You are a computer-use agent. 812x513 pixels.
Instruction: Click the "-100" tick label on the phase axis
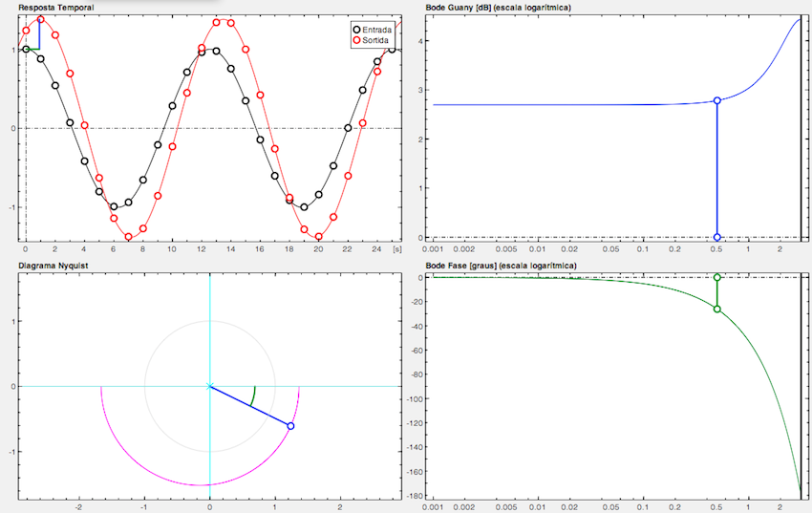[416, 398]
